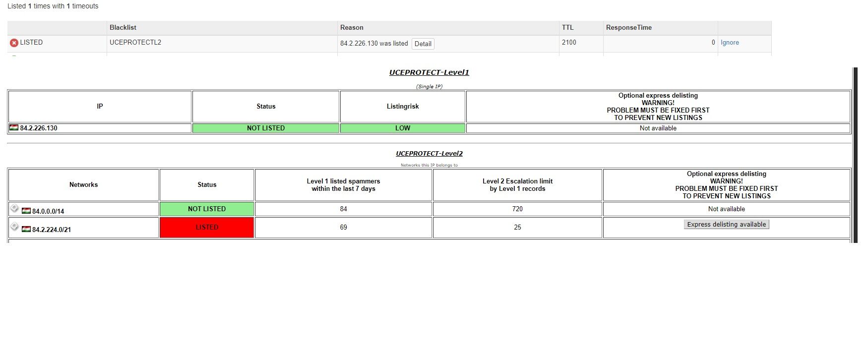Click the '(Single IP)' subtitle

point(429,86)
